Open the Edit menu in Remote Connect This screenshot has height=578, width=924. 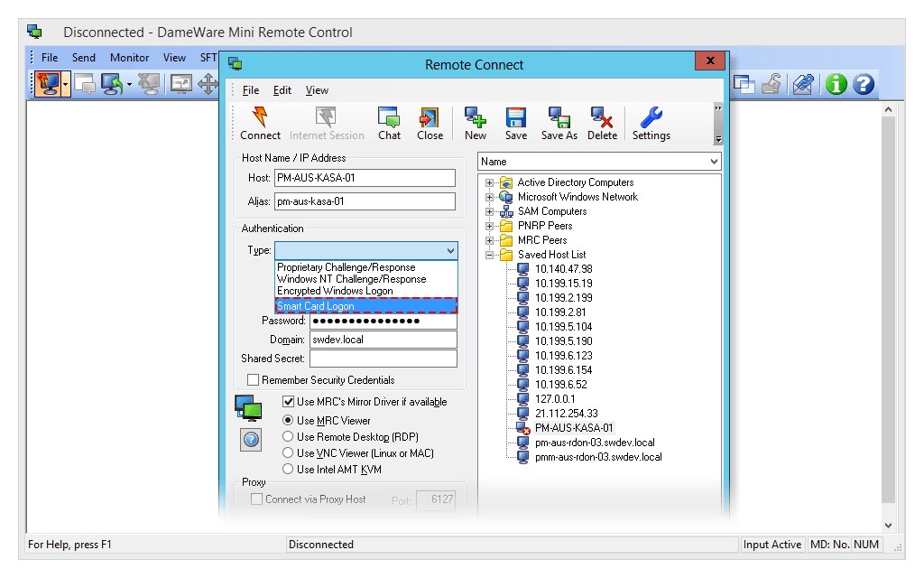tap(282, 89)
